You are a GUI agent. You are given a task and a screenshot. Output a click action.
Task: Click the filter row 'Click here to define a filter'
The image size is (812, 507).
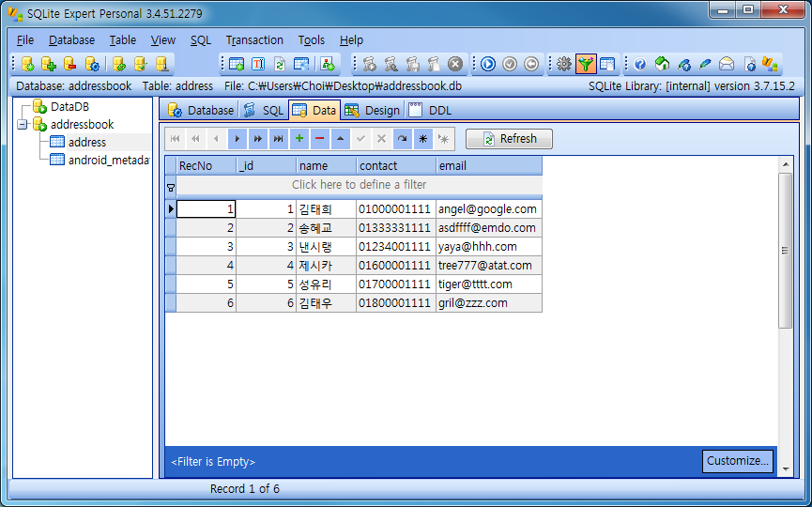pyautogui.click(x=359, y=185)
